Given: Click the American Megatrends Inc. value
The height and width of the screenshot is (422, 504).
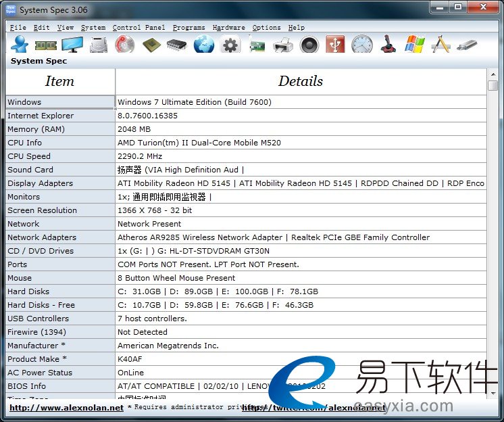Looking at the screenshot, I should click(x=168, y=345).
